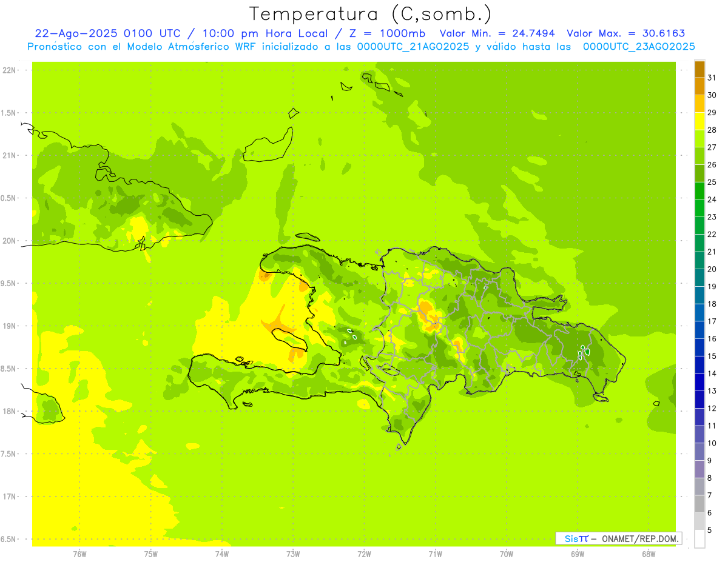Pick the bright green swatch between 24 and 25

699,191
